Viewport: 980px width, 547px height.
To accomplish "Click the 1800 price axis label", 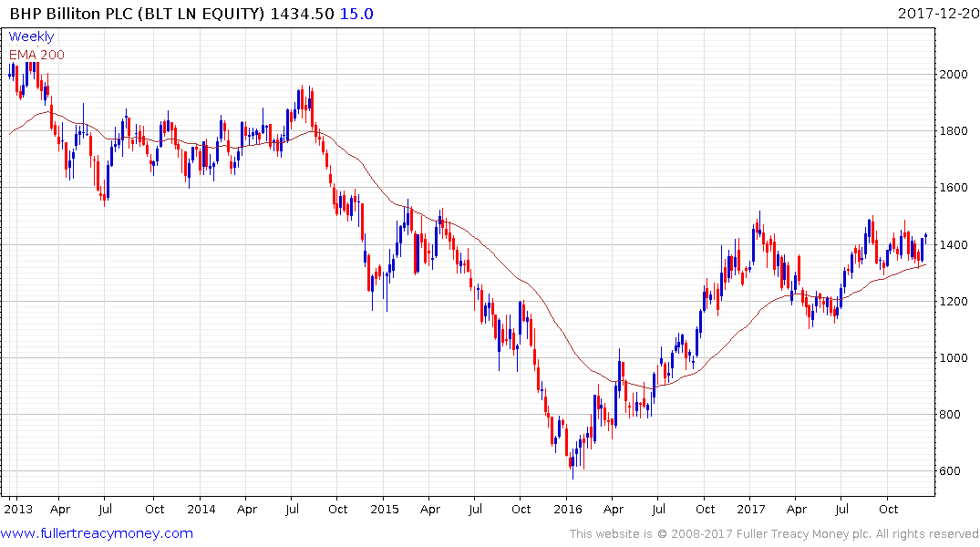I will click(x=954, y=130).
